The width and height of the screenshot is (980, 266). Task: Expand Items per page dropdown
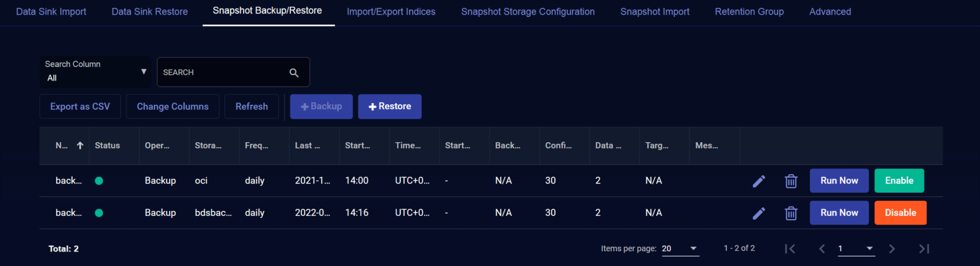pyautogui.click(x=680, y=248)
